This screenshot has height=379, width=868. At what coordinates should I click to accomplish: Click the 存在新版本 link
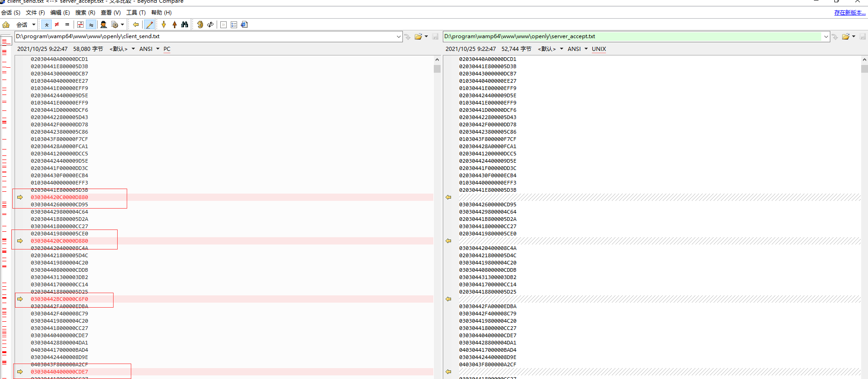[850, 12]
